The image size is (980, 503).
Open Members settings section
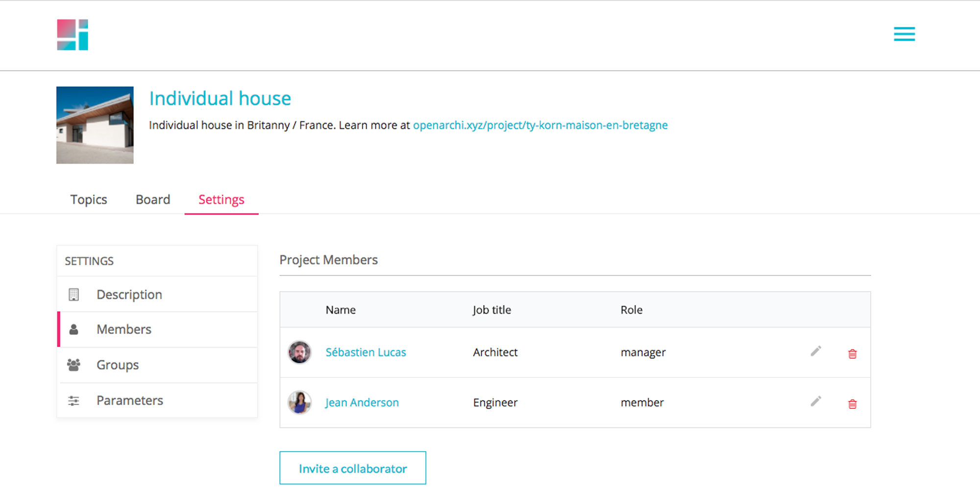pos(157,329)
